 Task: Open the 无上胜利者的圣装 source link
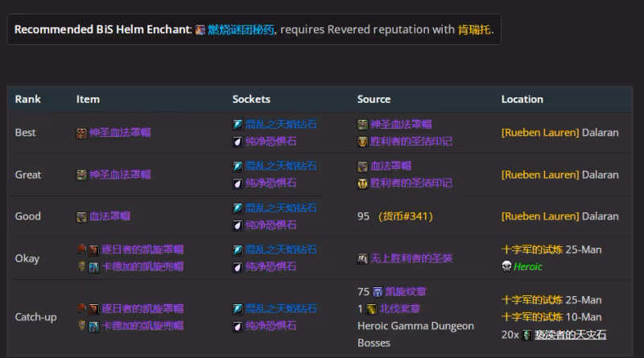tap(411, 258)
